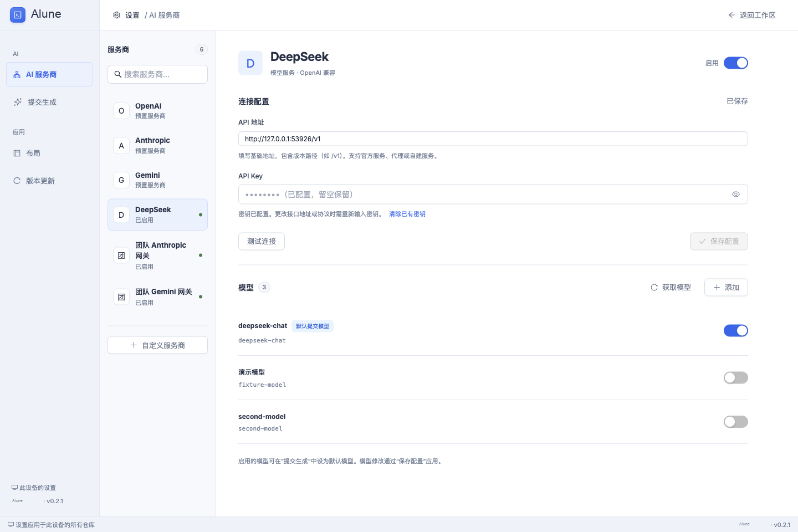Viewport: 798px width, 532px height.
Task: Click the Alune app logo icon
Action: click(18, 15)
